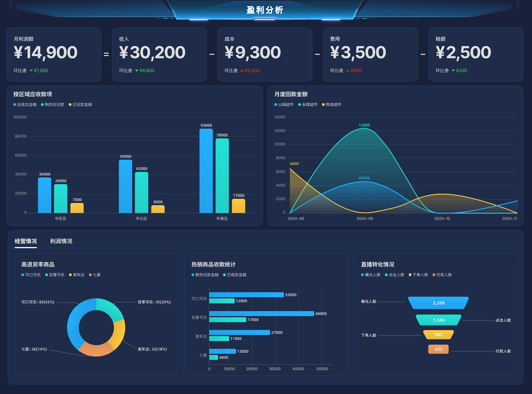Toggle 剩余回款金额 legend in bar chart
Screen dimensions: 532x394
tap(205, 275)
